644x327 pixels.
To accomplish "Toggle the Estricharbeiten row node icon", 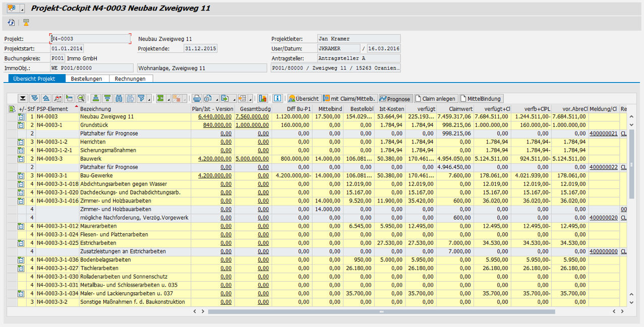I will (x=21, y=243).
